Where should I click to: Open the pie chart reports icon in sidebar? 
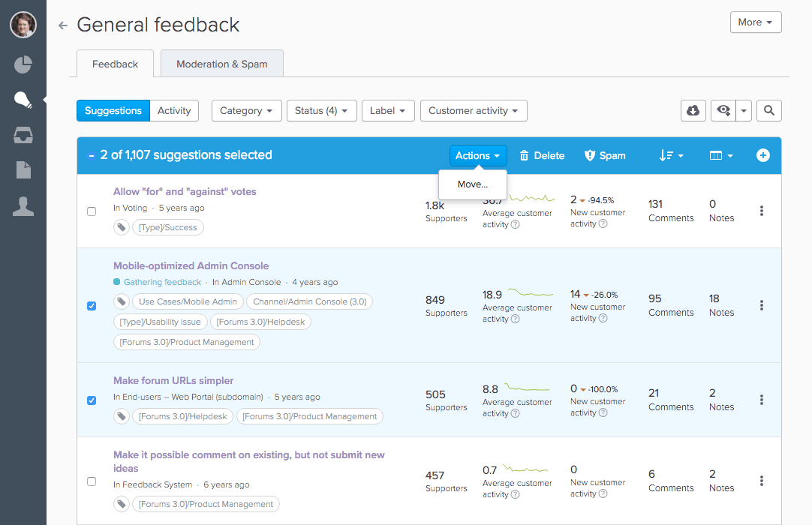click(23, 64)
